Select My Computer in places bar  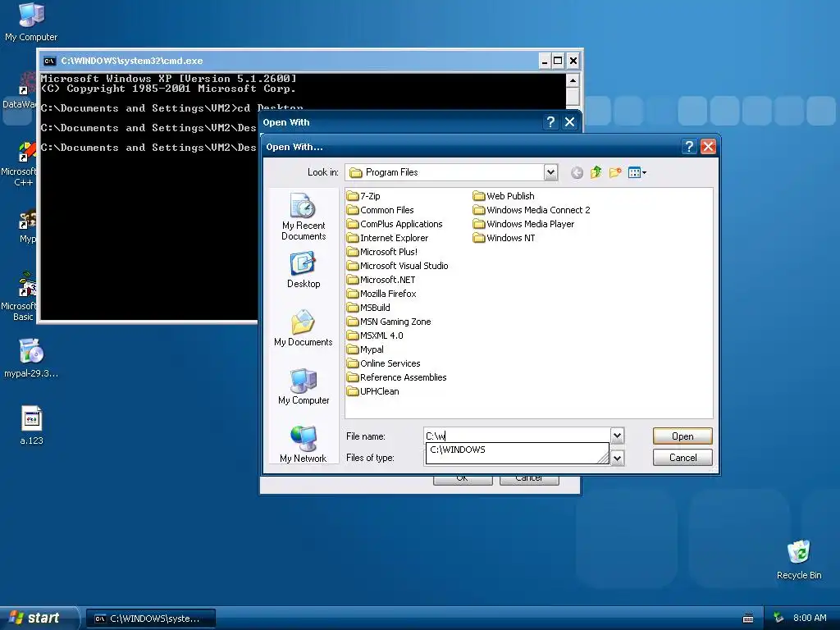click(304, 386)
